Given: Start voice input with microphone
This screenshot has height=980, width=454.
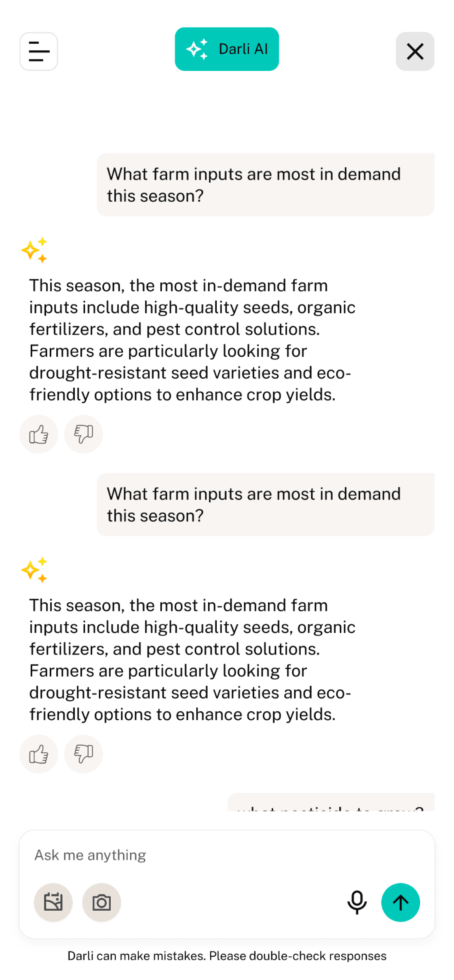Looking at the screenshot, I should pos(357,902).
